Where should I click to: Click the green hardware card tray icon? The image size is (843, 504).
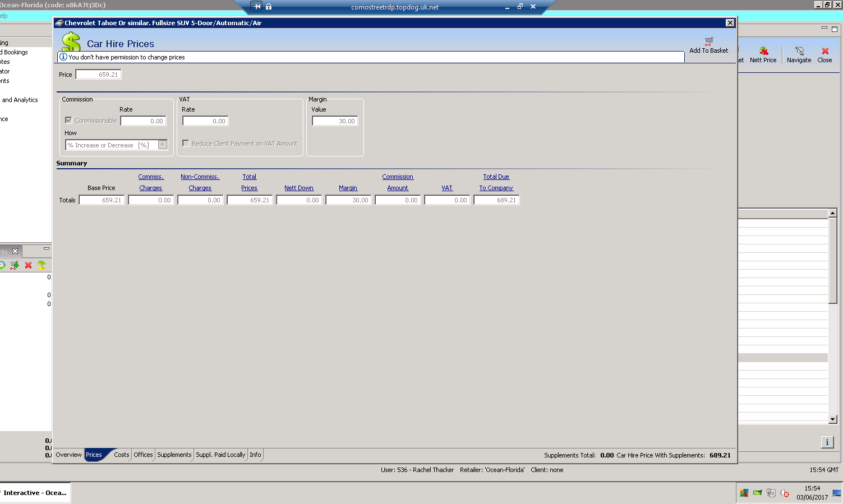[758, 493]
